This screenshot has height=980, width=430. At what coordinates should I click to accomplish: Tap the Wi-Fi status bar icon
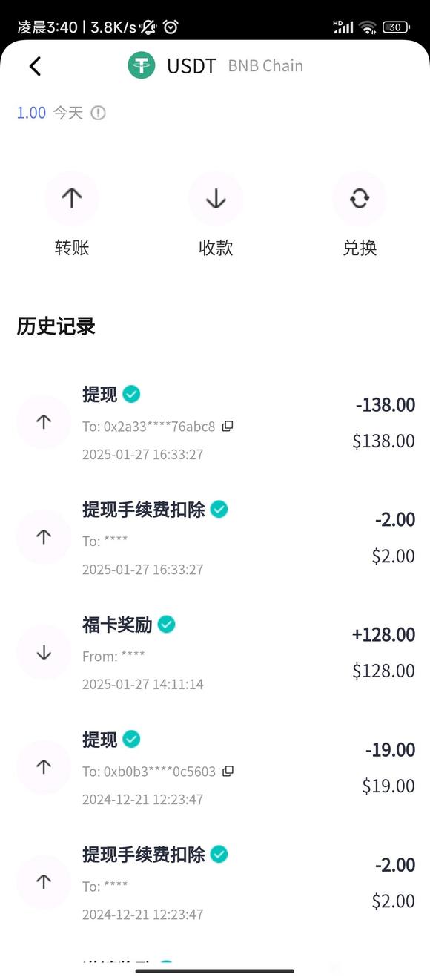(x=367, y=27)
